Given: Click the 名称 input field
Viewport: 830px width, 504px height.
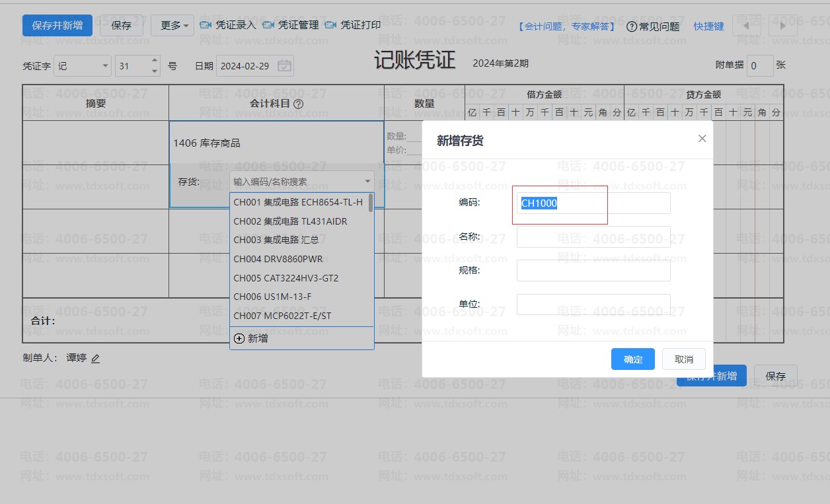Looking at the screenshot, I should point(593,236).
